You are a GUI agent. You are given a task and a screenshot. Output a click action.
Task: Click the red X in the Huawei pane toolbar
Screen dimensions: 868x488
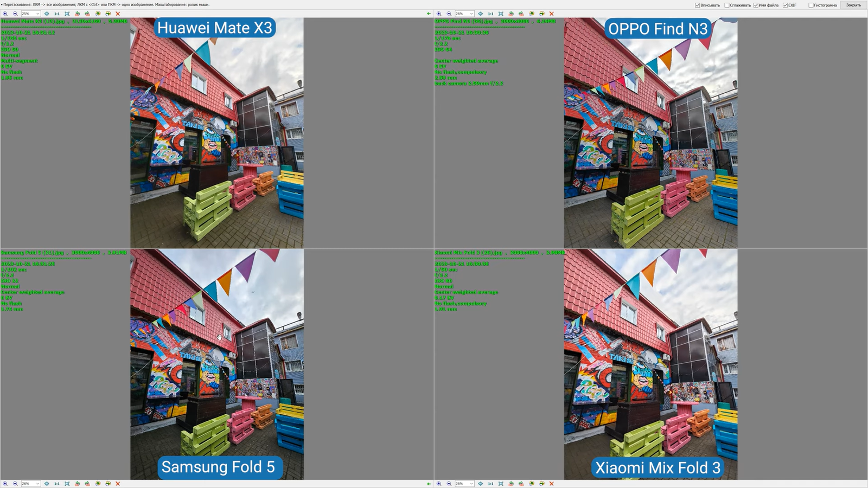118,14
